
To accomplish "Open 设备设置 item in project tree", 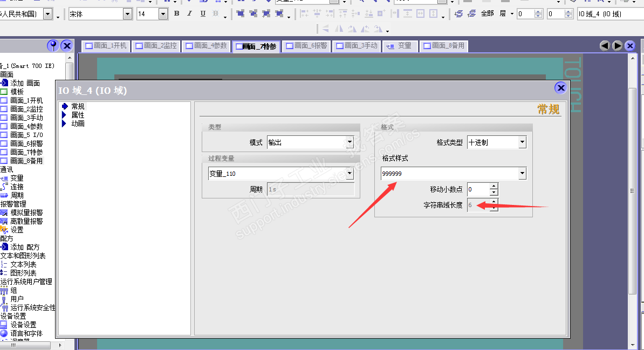I will click(23, 325).
